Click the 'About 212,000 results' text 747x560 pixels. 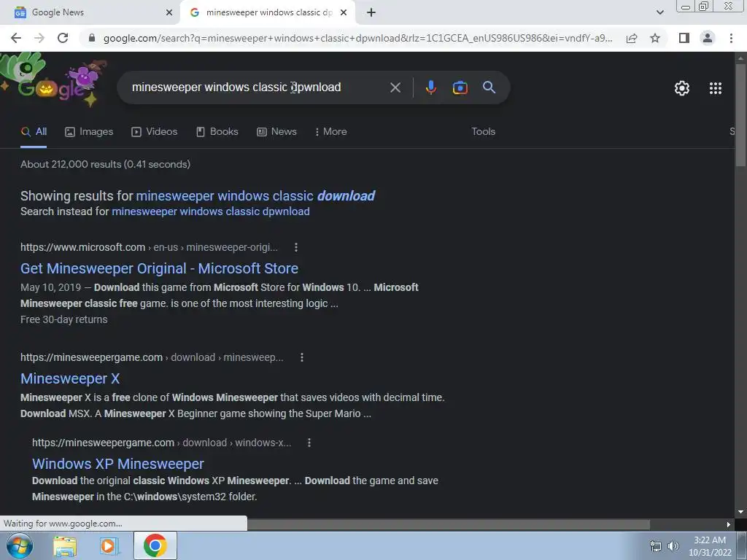click(x=105, y=164)
